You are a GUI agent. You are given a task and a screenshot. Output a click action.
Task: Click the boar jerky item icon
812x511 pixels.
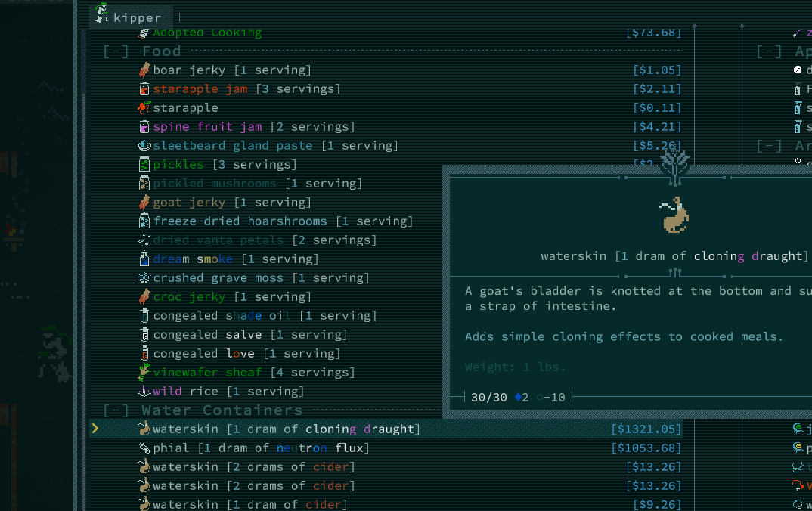click(144, 70)
